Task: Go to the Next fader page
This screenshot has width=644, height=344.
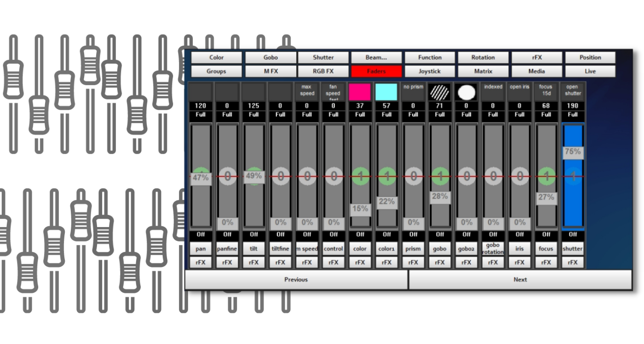Action: tap(520, 280)
